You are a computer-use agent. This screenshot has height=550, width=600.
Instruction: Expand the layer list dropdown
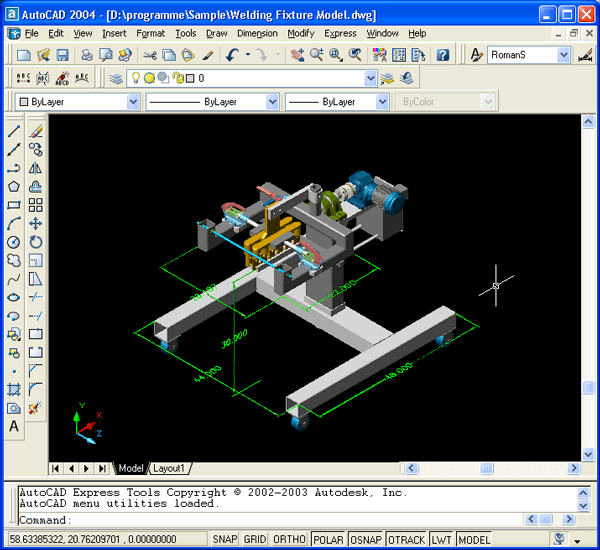pos(368,77)
